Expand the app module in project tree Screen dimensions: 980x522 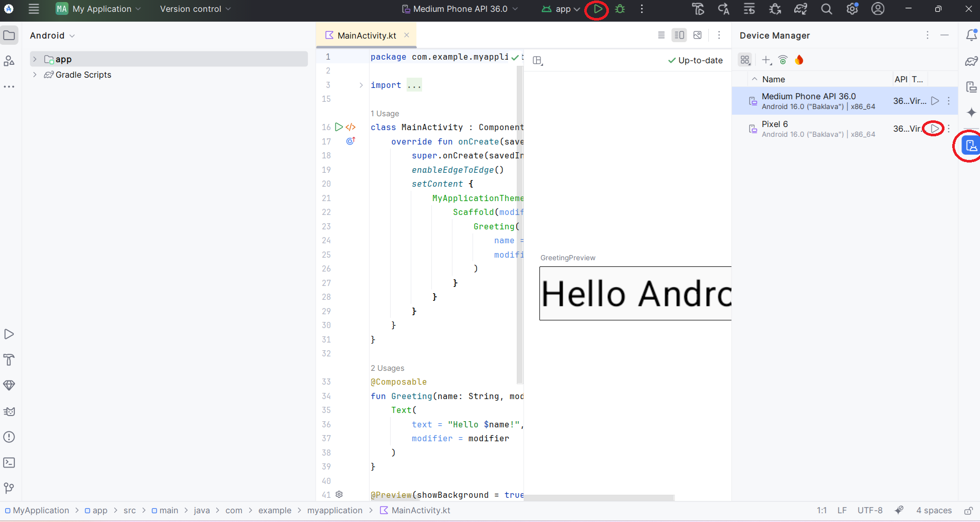coord(35,59)
